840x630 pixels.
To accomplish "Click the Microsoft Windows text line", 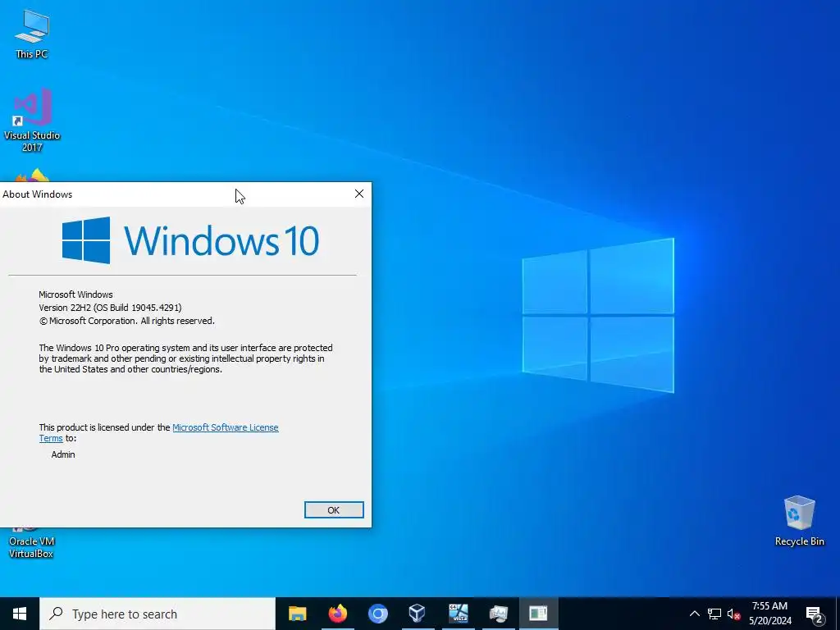I will 75,294.
